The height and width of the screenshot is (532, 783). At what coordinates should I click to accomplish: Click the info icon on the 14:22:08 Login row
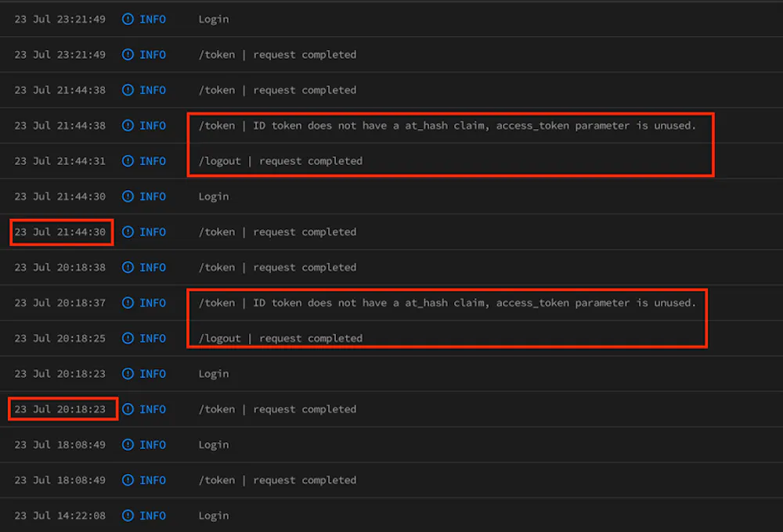click(x=128, y=515)
